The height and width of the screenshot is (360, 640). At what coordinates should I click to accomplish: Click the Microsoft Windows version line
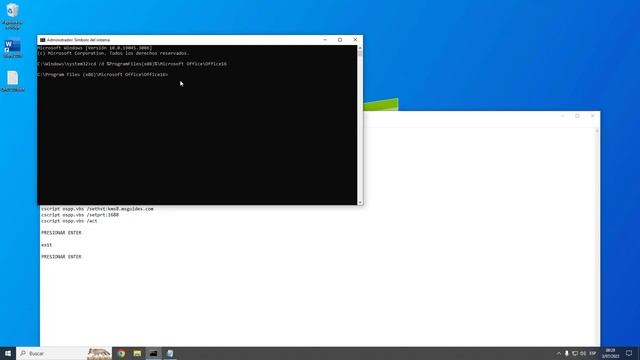pyautogui.click(x=95, y=48)
